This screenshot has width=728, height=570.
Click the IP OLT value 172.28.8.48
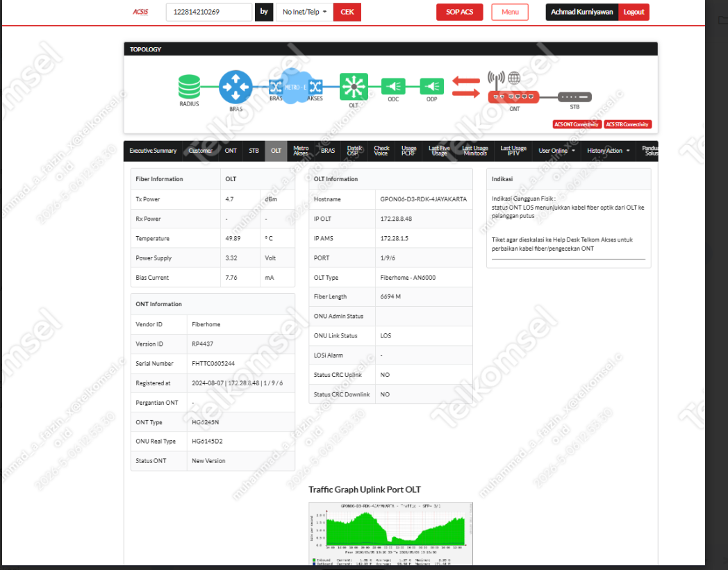click(396, 219)
